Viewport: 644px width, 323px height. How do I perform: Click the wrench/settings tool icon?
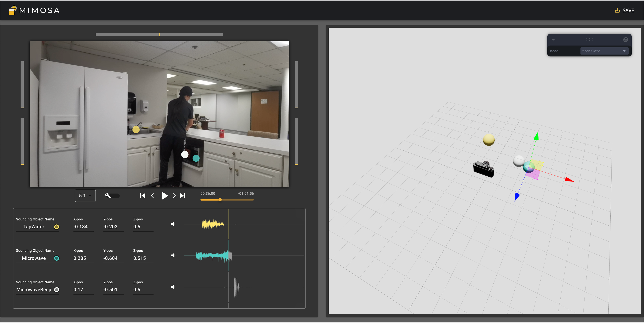pos(108,196)
